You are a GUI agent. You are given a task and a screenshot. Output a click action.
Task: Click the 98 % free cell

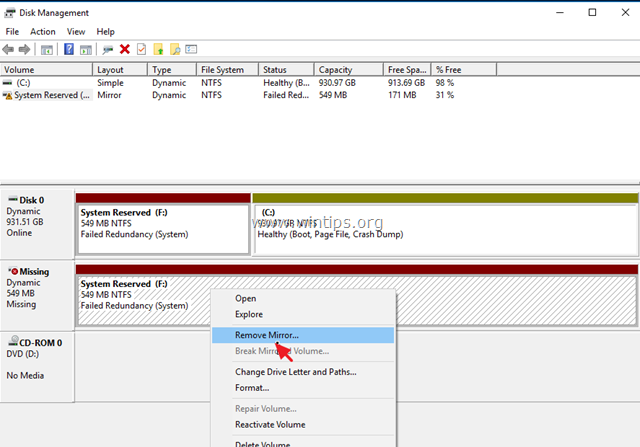(444, 82)
